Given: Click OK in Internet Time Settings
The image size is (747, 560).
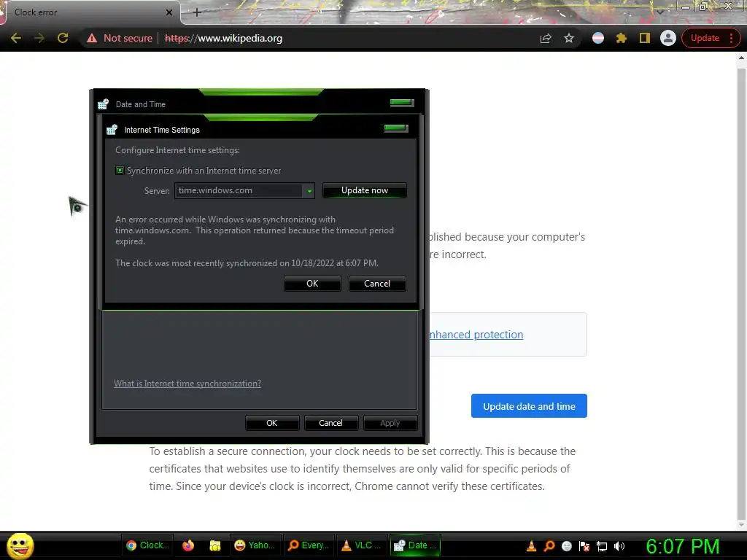Looking at the screenshot, I should [x=312, y=284].
